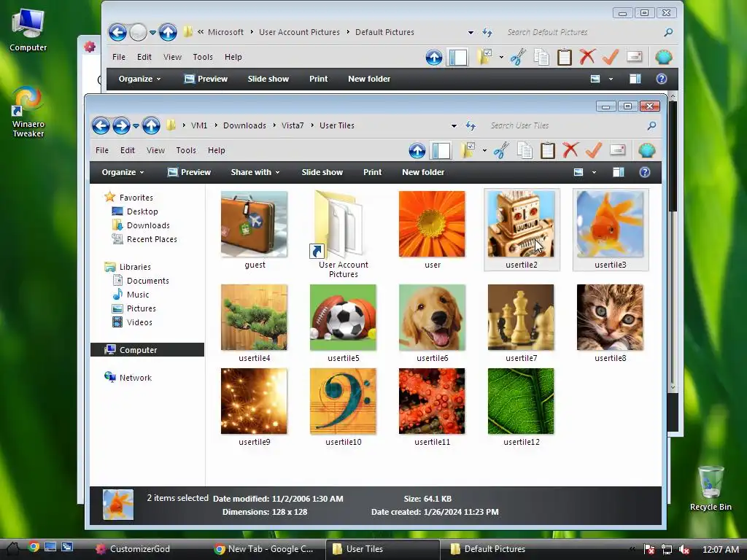The height and width of the screenshot is (560, 747).
Task: Open Winaero Tweaker desktop shortcut
Action: click(28, 112)
